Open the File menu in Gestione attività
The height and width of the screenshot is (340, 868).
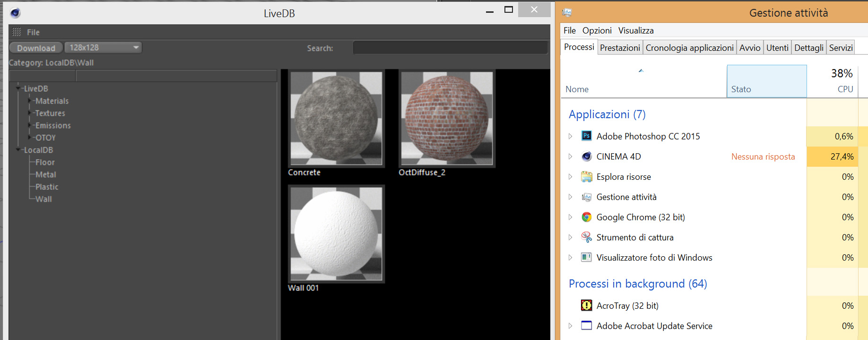click(x=570, y=30)
